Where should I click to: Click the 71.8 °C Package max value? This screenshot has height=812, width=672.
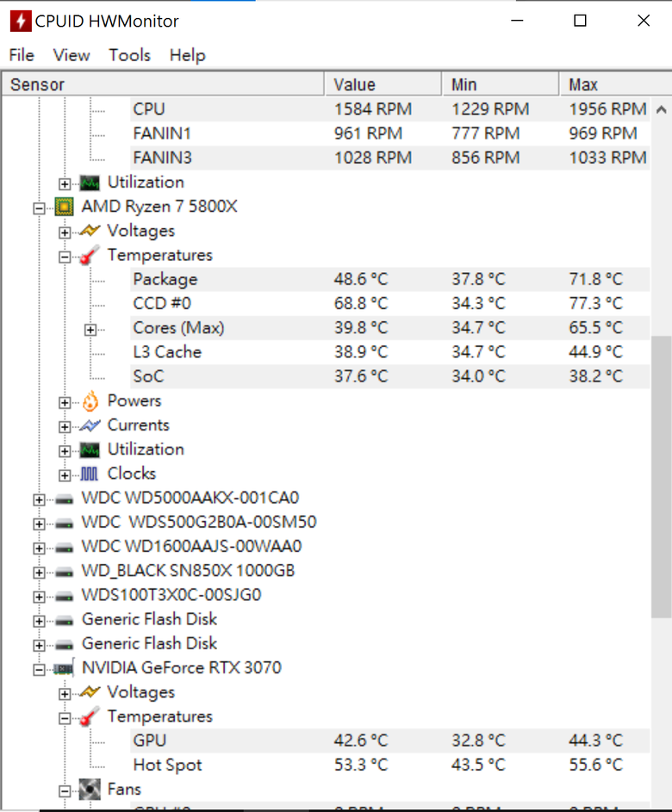coord(596,279)
